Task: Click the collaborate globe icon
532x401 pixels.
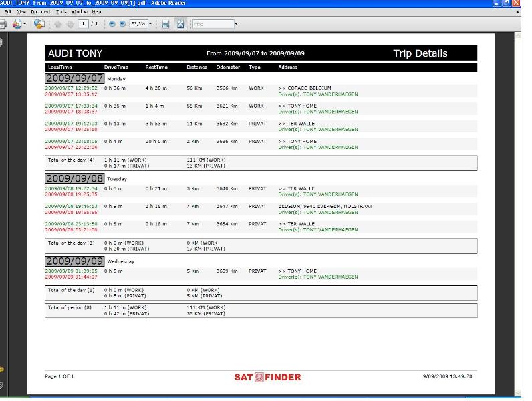Action: pos(39,24)
